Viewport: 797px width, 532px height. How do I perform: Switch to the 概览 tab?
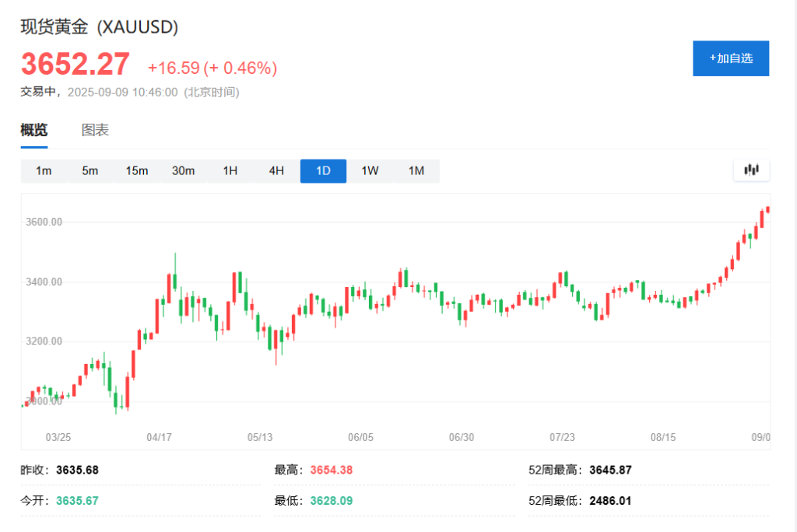pos(33,129)
